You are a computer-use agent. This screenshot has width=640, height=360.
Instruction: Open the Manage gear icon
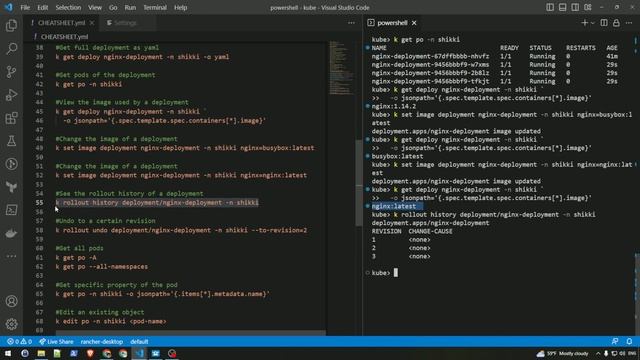pyautogui.click(x=11, y=324)
